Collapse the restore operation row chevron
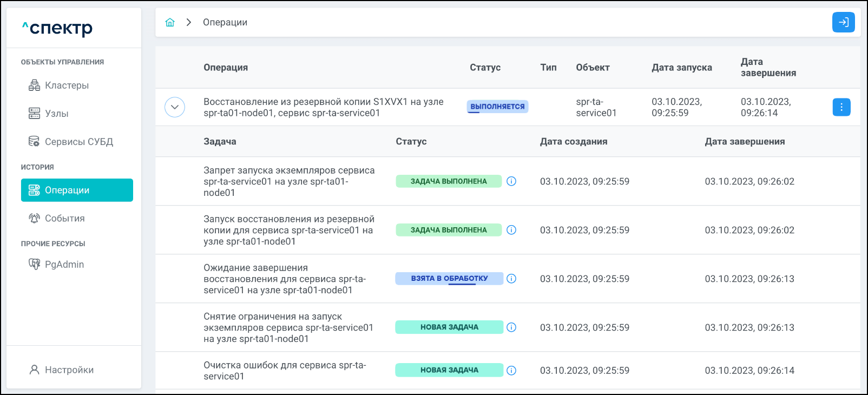This screenshot has width=868, height=395. click(175, 107)
